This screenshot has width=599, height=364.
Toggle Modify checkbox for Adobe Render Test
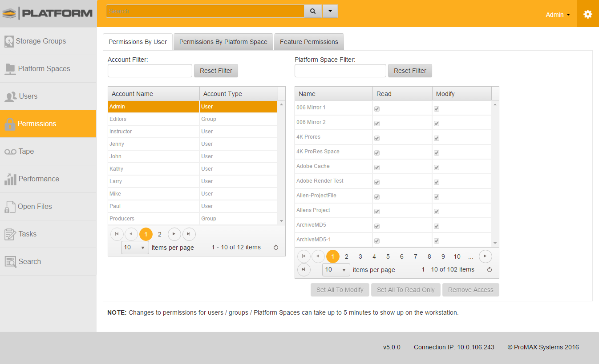pos(437,182)
